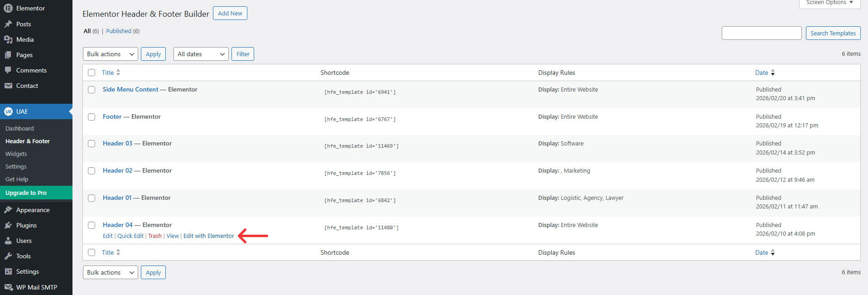Click the Elementor icon in sidebar
Image resolution: width=868 pixels, height=295 pixels.
(8, 8)
